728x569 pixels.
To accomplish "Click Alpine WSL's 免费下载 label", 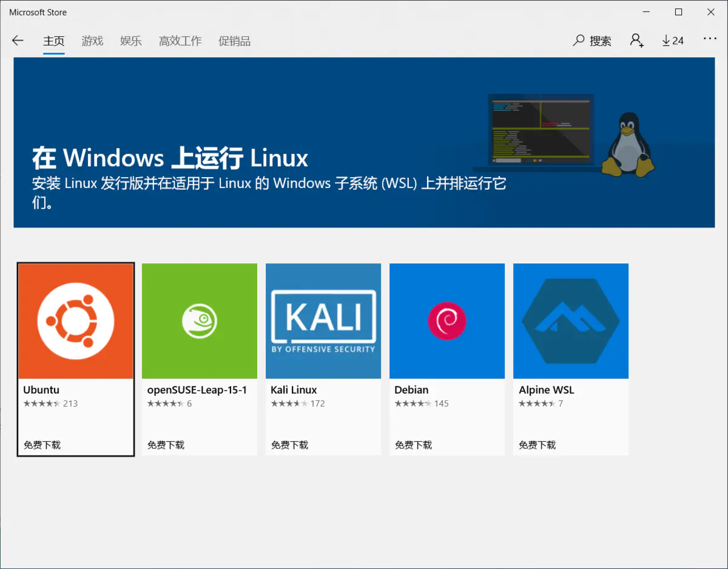I will (x=538, y=445).
